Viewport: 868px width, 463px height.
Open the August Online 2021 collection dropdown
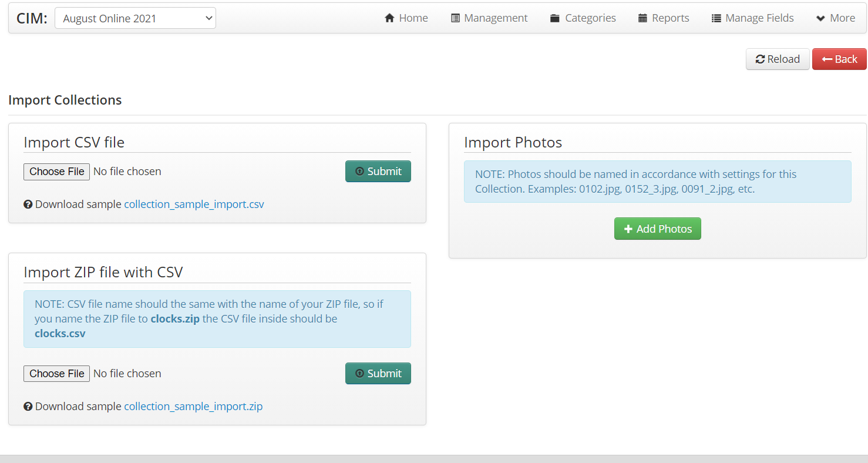click(135, 18)
